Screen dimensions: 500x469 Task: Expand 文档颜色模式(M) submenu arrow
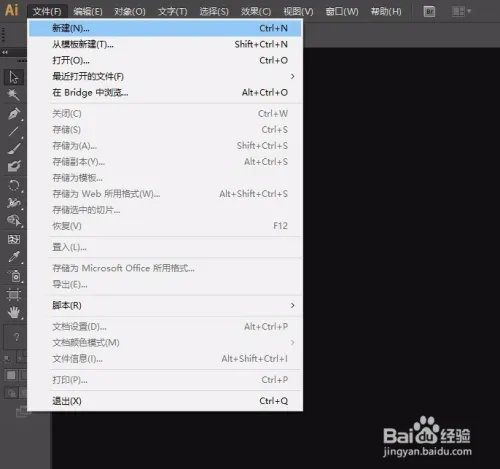pyautogui.click(x=292, y=342)
